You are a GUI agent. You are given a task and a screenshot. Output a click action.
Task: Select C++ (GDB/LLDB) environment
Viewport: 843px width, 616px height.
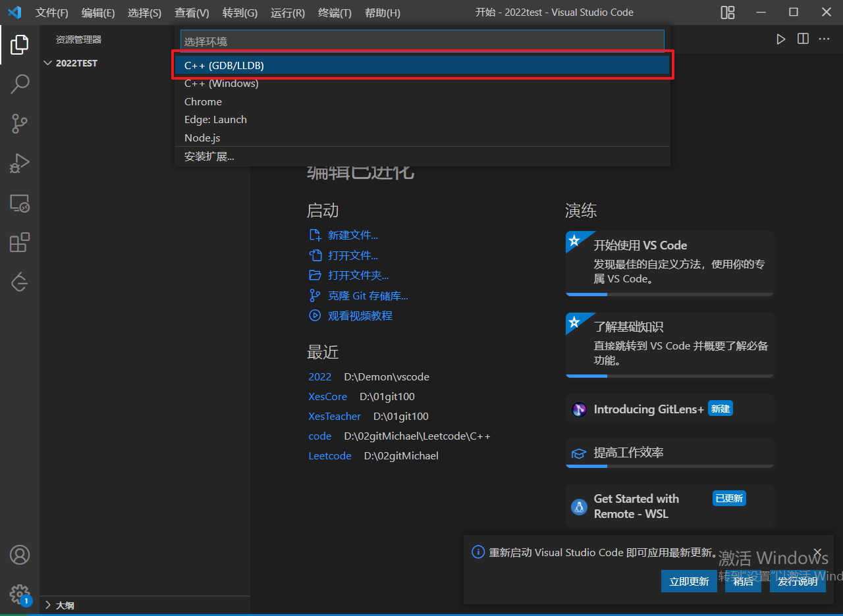click(x=422, y=65)
